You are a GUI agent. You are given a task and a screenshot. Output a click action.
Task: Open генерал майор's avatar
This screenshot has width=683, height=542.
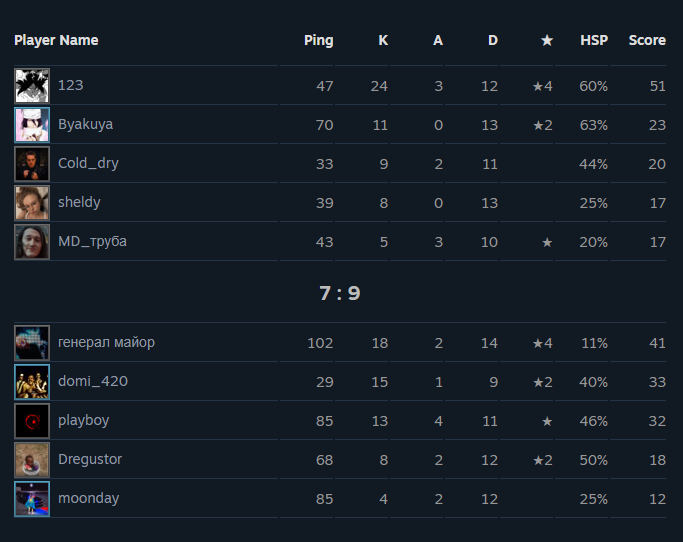32,343
